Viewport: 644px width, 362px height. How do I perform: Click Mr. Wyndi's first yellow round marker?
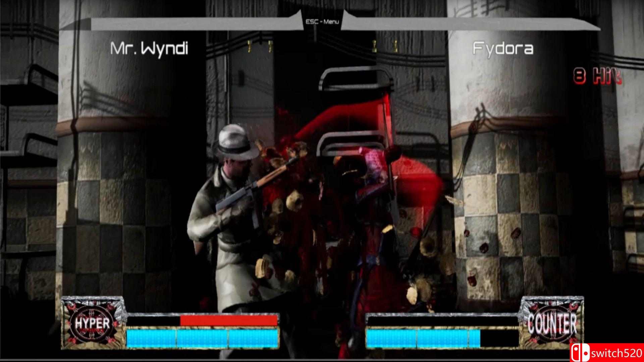click(x=249, y=47)
